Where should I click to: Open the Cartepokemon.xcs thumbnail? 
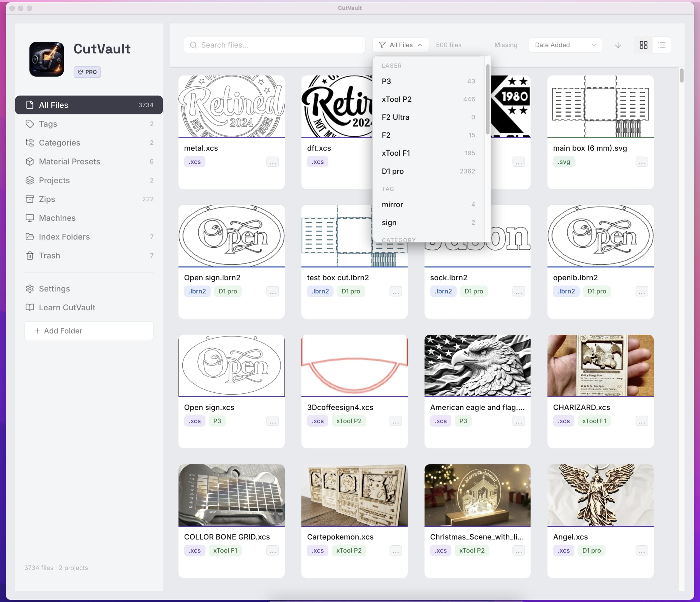pos(354,495)
